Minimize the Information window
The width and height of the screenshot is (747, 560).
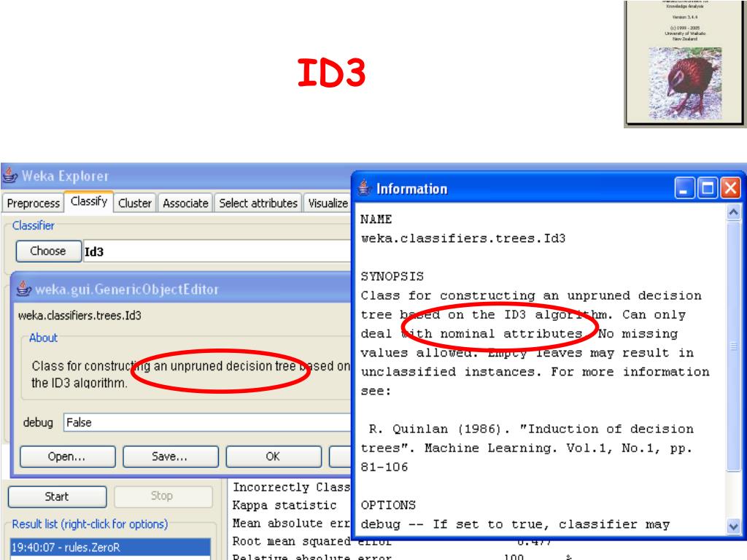[684, 188]
